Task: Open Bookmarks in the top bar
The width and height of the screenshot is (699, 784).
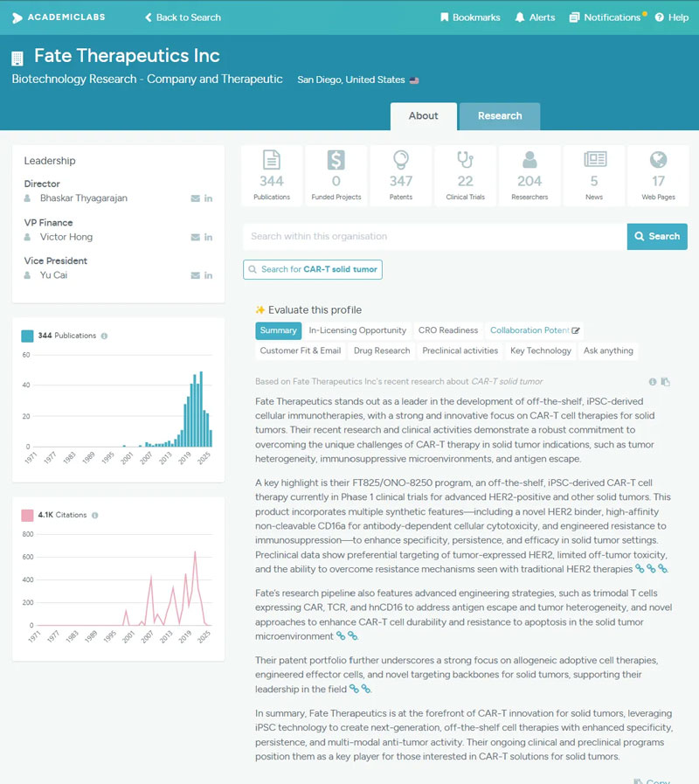Action: click(x=470, y=17)
